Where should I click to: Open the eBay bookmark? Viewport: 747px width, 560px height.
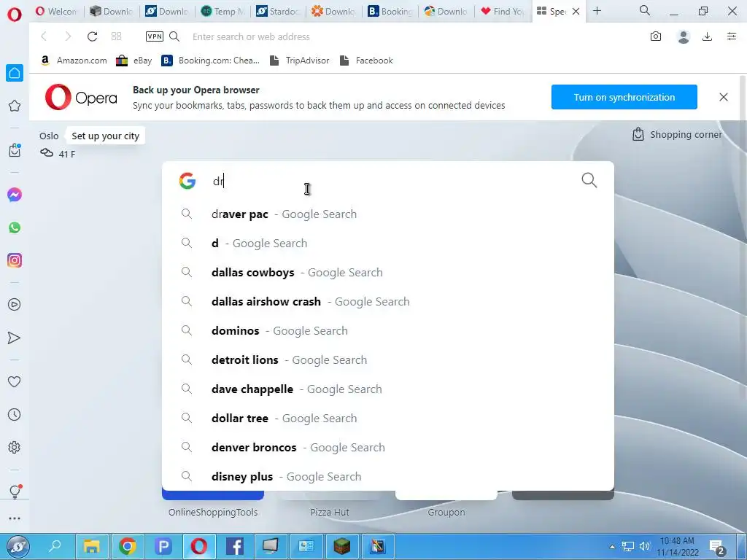pos(134,61)
